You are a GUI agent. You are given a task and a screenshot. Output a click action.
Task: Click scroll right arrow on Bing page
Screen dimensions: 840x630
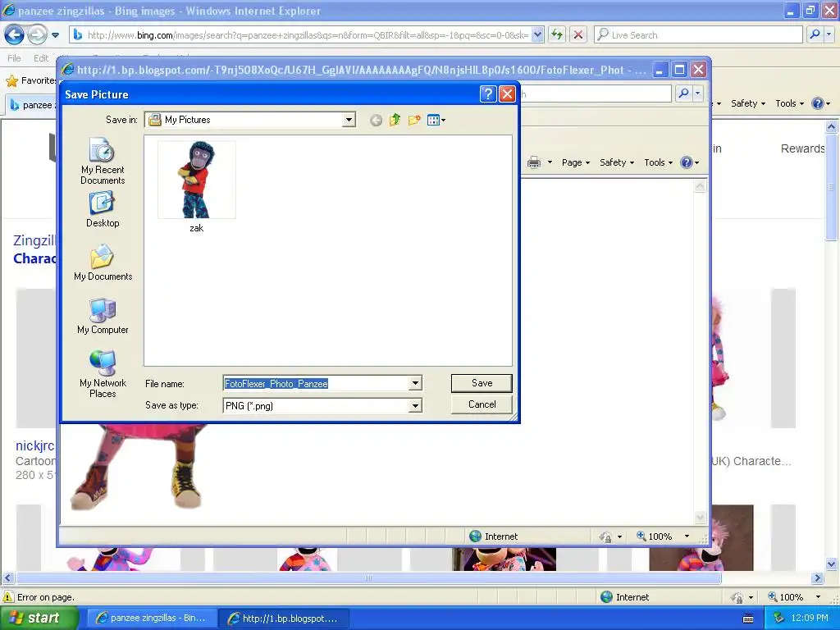click(x=817, y=578)
